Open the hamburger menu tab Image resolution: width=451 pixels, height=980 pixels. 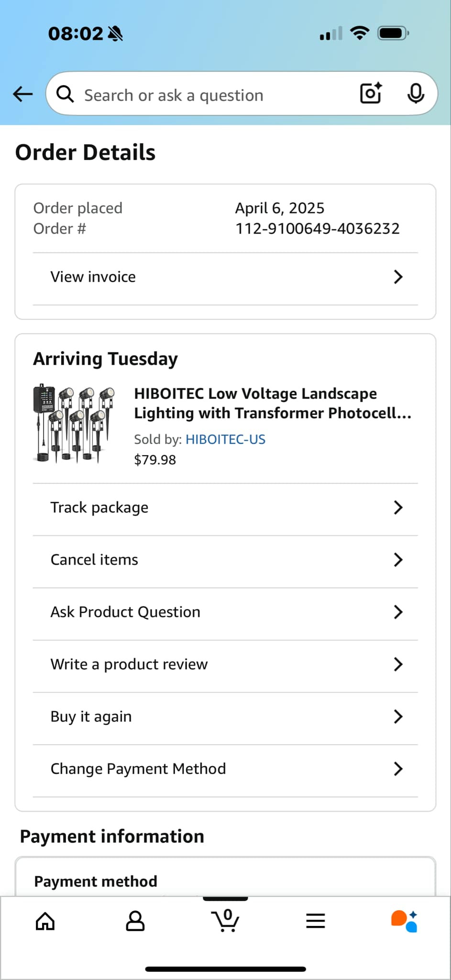[x=316, y=921]
